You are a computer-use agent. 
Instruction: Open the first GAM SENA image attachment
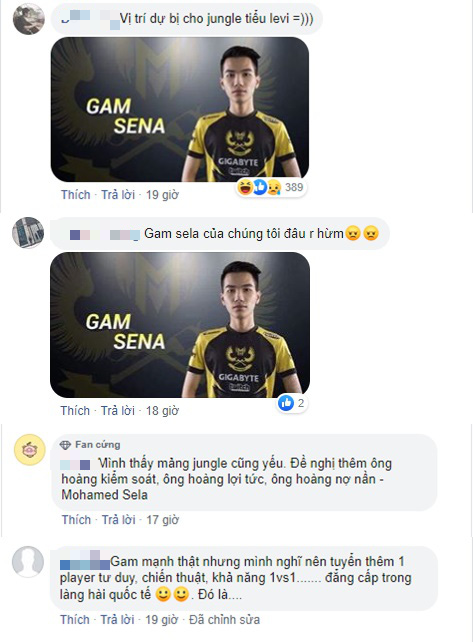pyautogui.click(x=180, y=109)
